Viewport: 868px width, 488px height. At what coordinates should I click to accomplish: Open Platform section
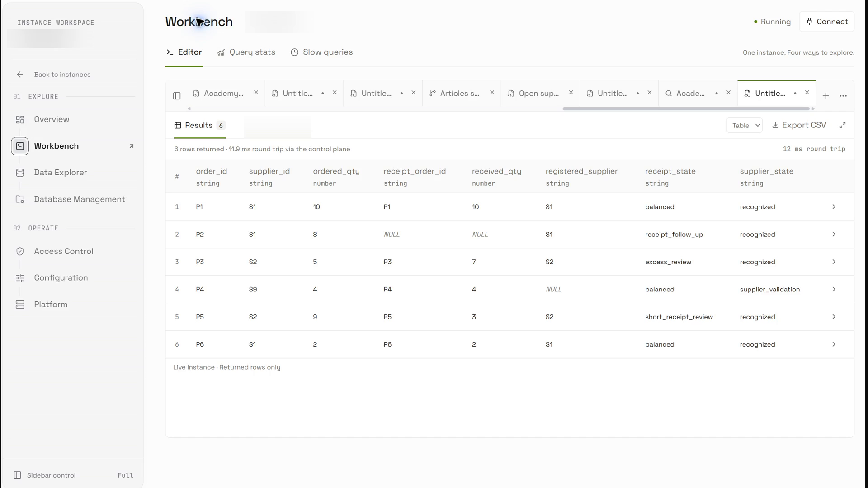pyautogui.click(x=51, y=305)
